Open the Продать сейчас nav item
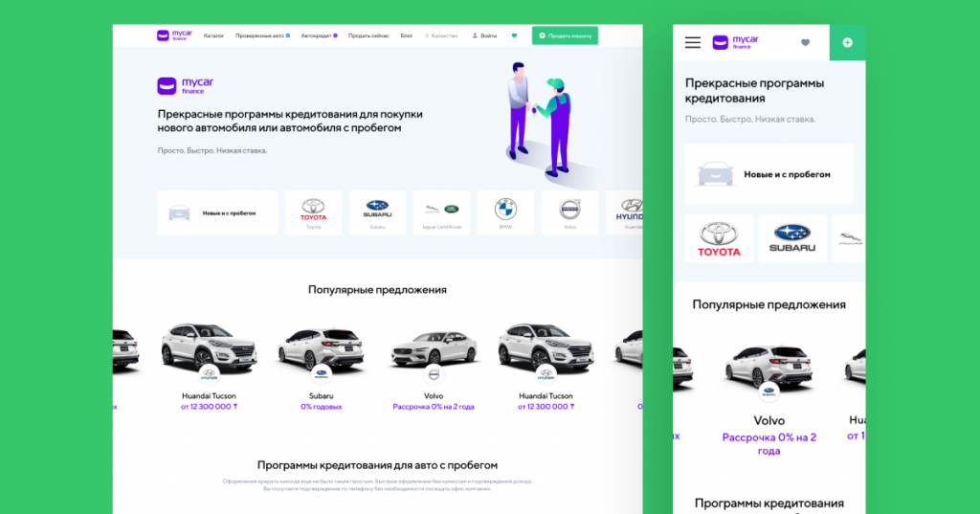The image size is (980, 514). [x=368, y=35]
